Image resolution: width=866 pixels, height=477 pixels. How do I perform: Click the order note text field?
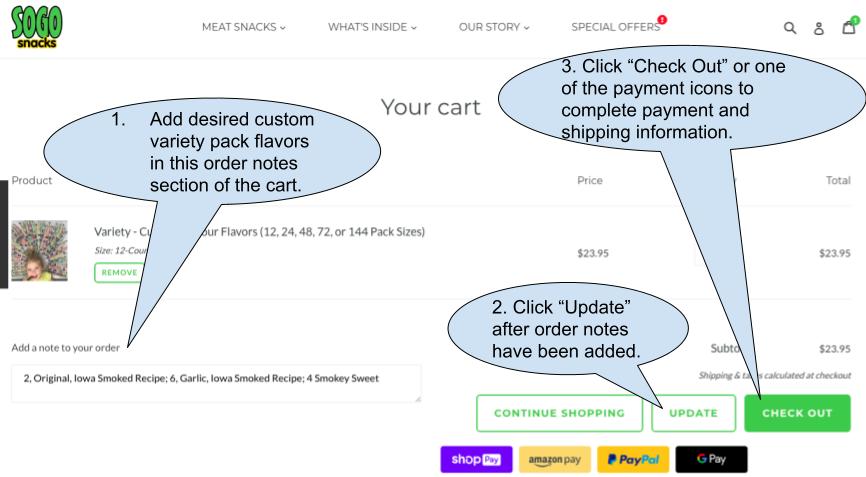click(x=215, y=383)
